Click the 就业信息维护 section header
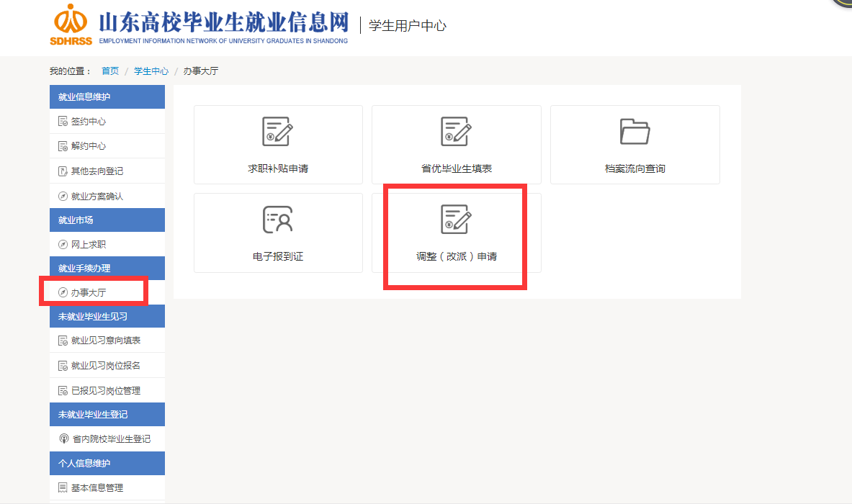Screen dimensions: 852x504 [84, 97]
